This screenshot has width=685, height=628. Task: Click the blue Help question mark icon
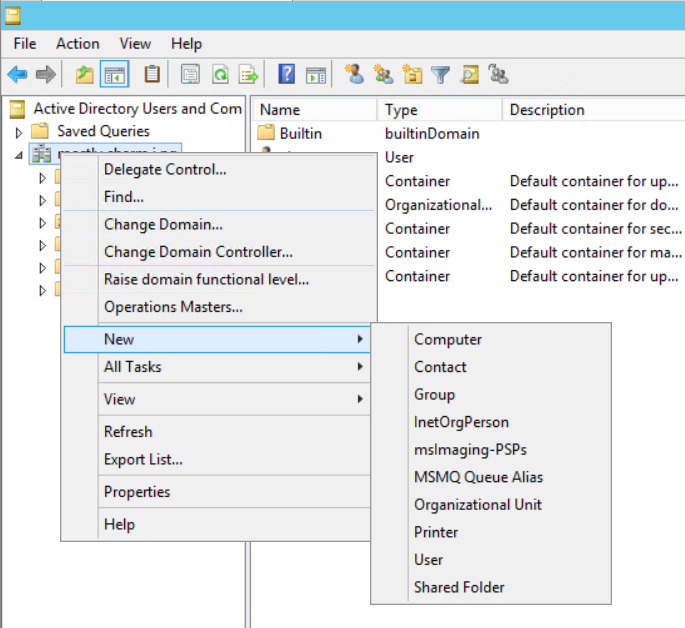point(287,74)
